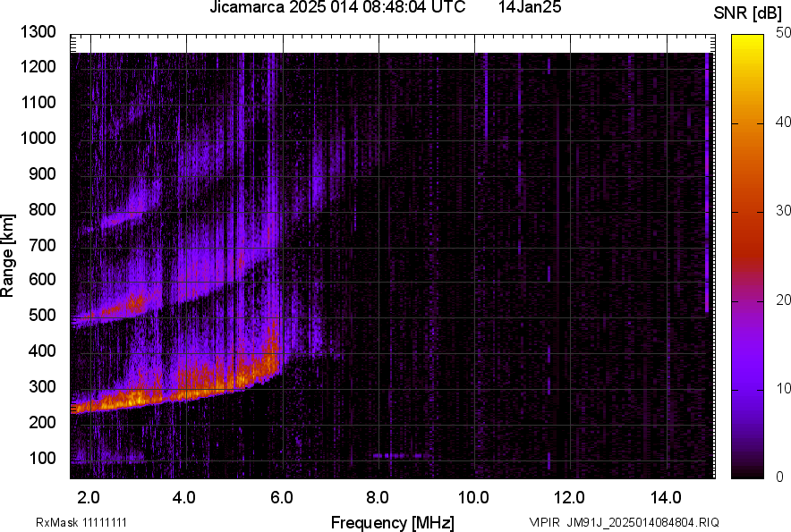Image resolution: width=791 pixels, height=532 pixels.
Task: Click the colorbar tick label '40'
Action: coord(784,122)
